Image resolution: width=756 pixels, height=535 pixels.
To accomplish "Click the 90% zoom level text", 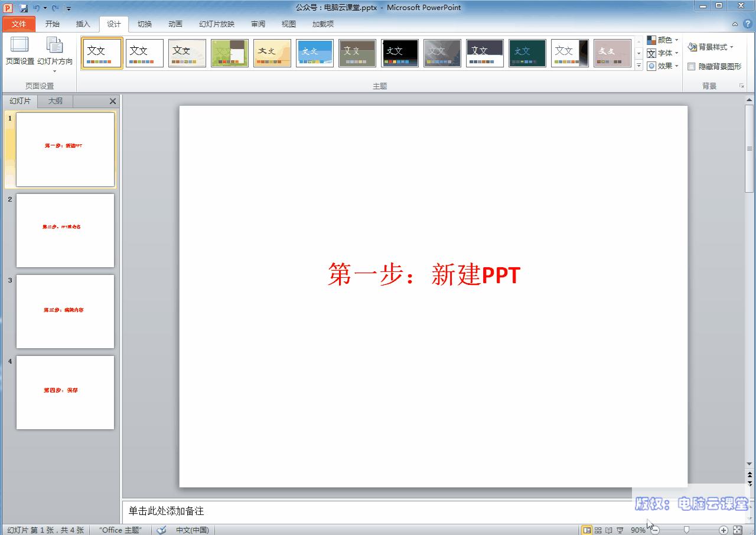I will coord(638,530).
